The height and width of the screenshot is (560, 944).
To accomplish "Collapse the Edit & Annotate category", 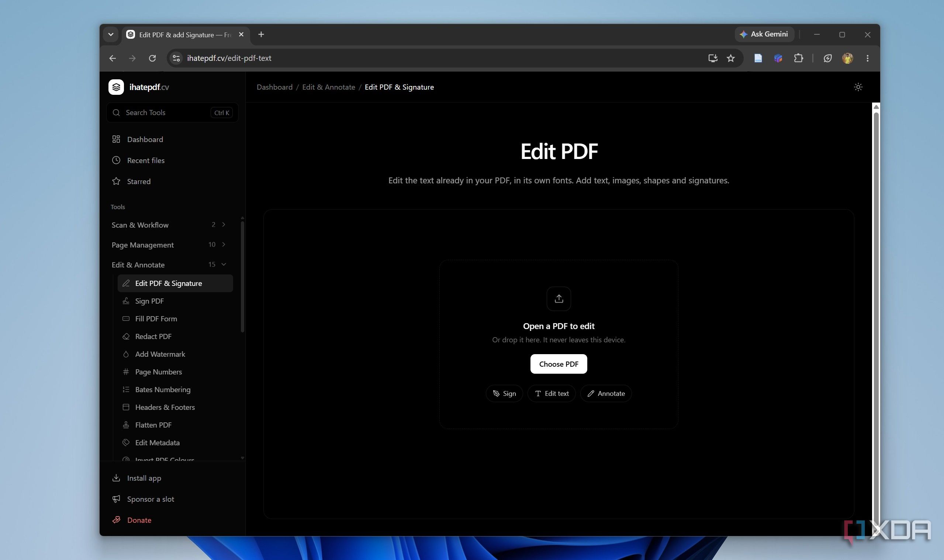I will pos(169,265).
